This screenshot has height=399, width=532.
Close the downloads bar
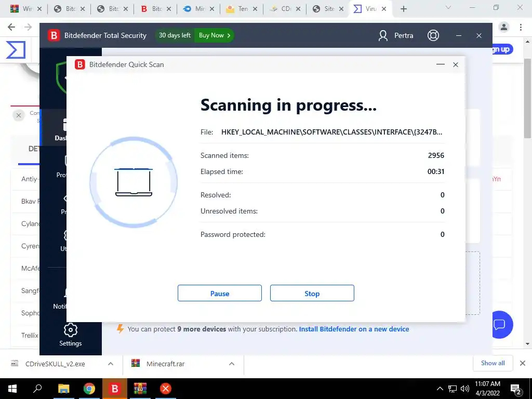coord(523,363)
